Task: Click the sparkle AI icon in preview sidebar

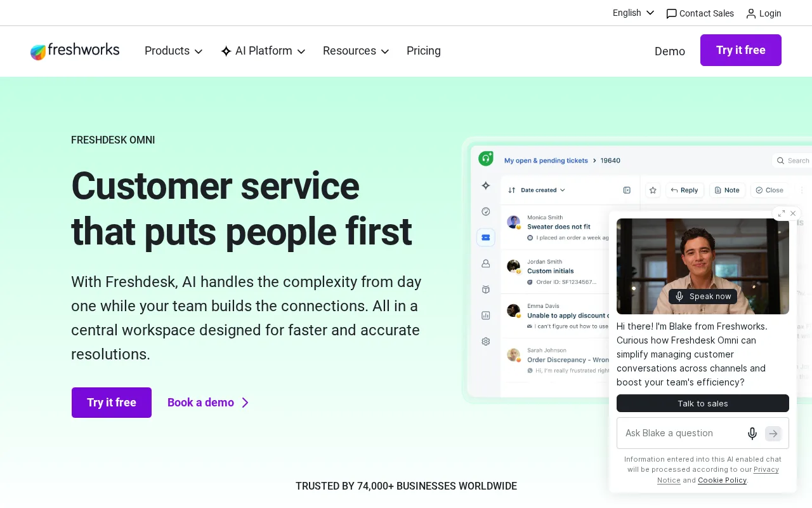Action: tap(486, 185)
